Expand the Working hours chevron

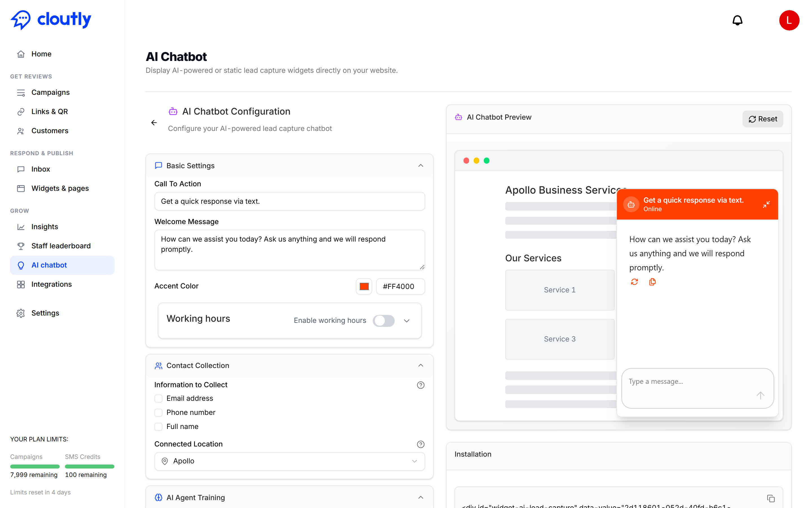[407, 321]
